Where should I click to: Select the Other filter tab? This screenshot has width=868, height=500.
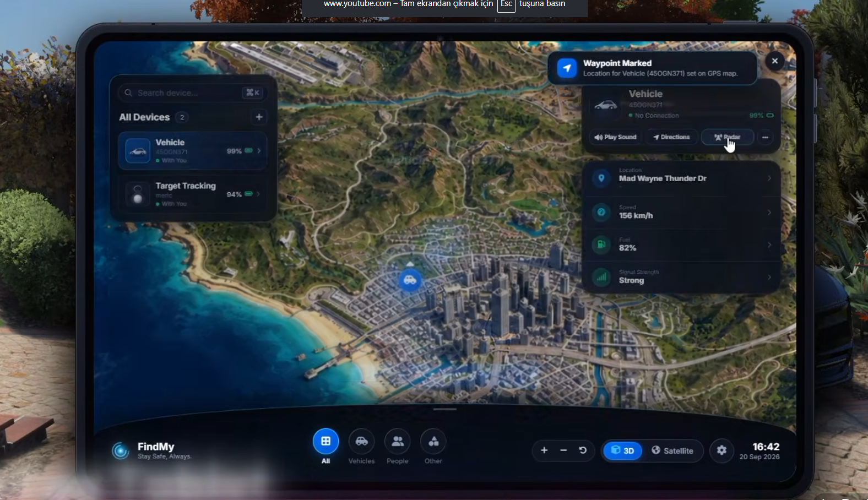433,447
